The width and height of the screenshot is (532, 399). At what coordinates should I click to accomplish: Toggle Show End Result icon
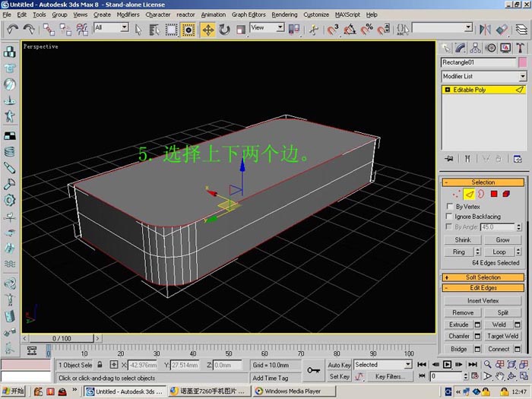[467, 158]
